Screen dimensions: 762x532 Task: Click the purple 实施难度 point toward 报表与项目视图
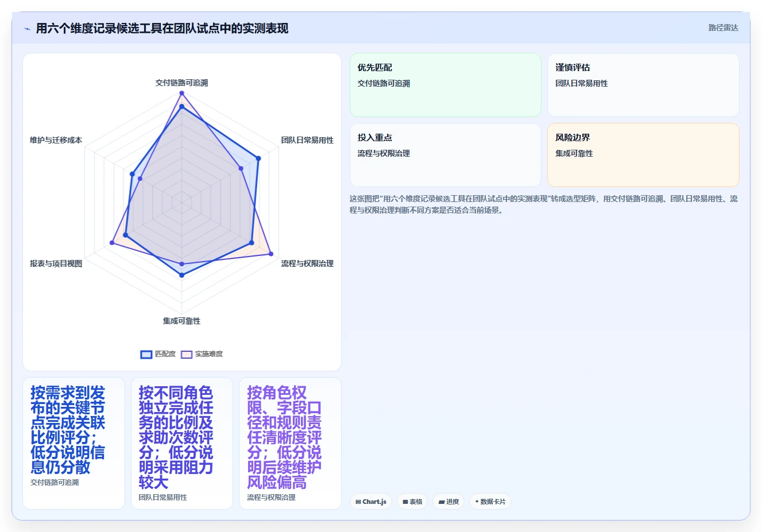112,243
